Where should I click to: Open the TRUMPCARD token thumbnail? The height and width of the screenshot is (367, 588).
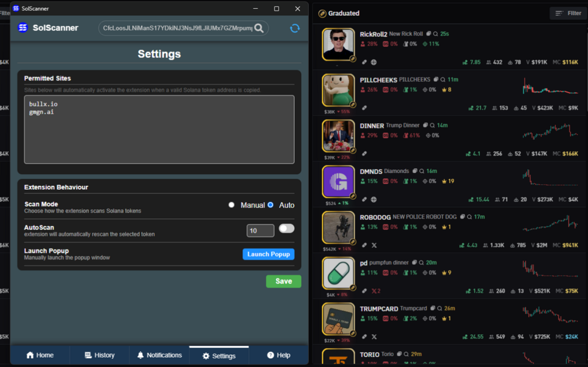pos(338,318)
